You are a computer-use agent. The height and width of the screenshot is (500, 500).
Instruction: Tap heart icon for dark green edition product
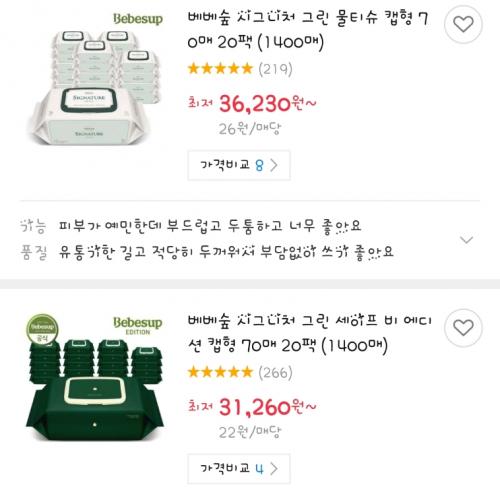click(463, 328)
